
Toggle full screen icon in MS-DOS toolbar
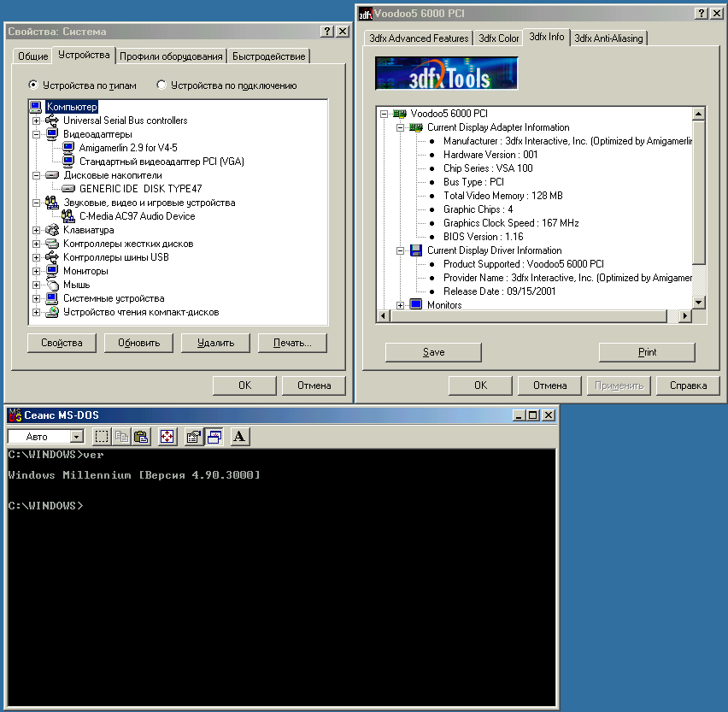[x=167, y=437]
